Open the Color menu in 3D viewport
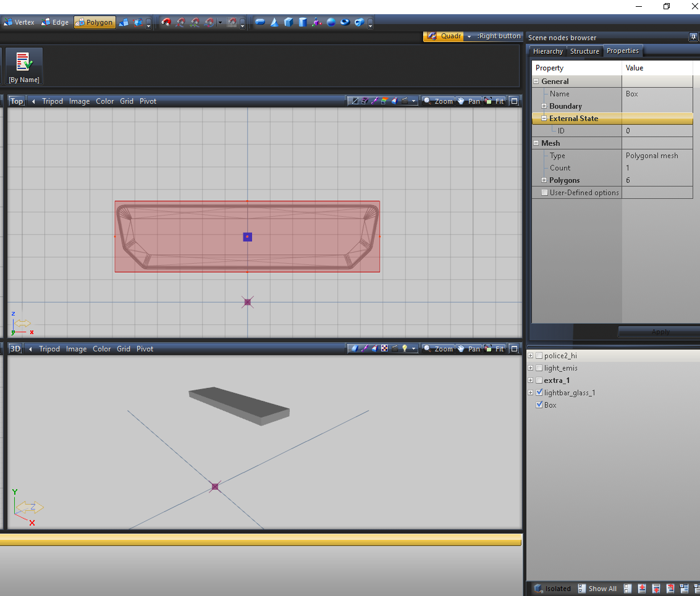 [102, 349]
